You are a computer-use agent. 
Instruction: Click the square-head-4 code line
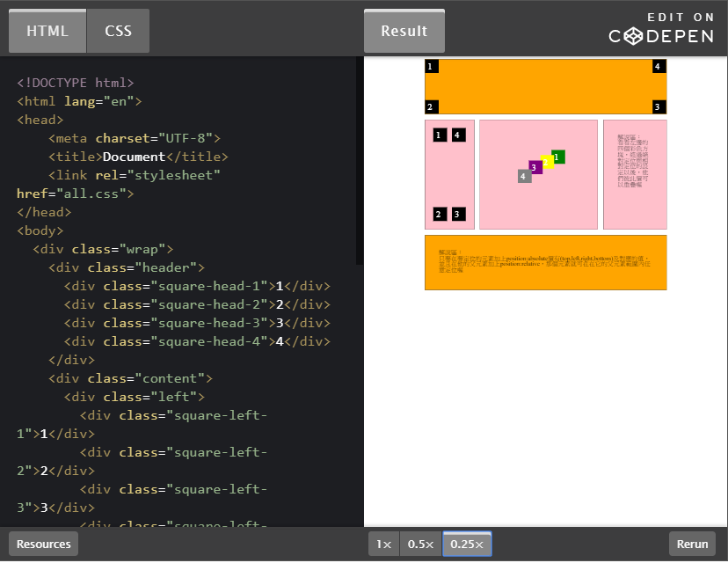(x=197, y=342)
